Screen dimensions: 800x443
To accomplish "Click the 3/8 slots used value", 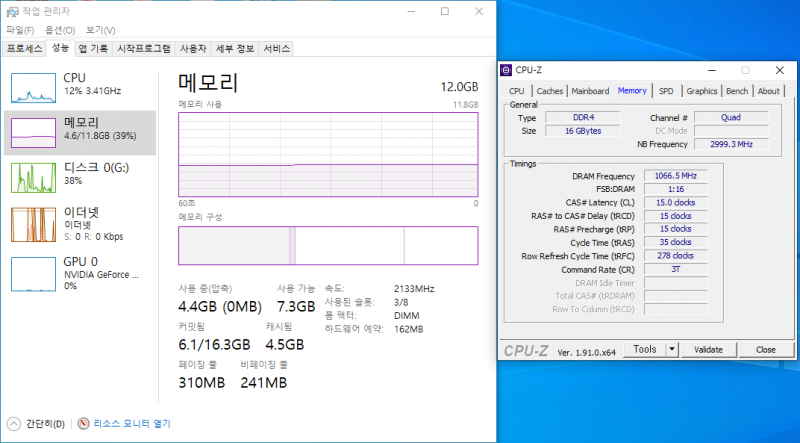I will click(401, 302).
